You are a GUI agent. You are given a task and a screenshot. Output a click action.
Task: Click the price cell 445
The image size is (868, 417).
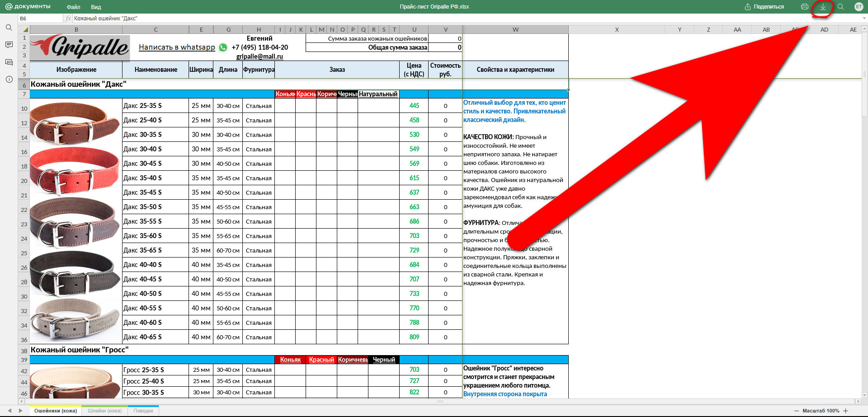click(414, 106)
